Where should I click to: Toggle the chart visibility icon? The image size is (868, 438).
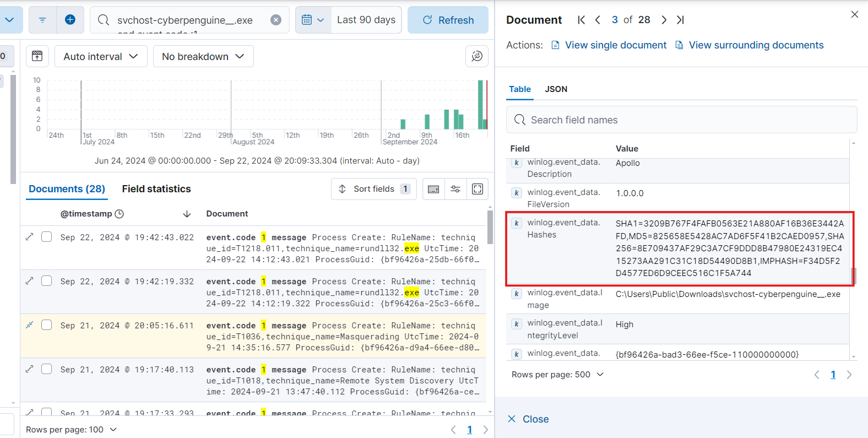pos(37,56)
